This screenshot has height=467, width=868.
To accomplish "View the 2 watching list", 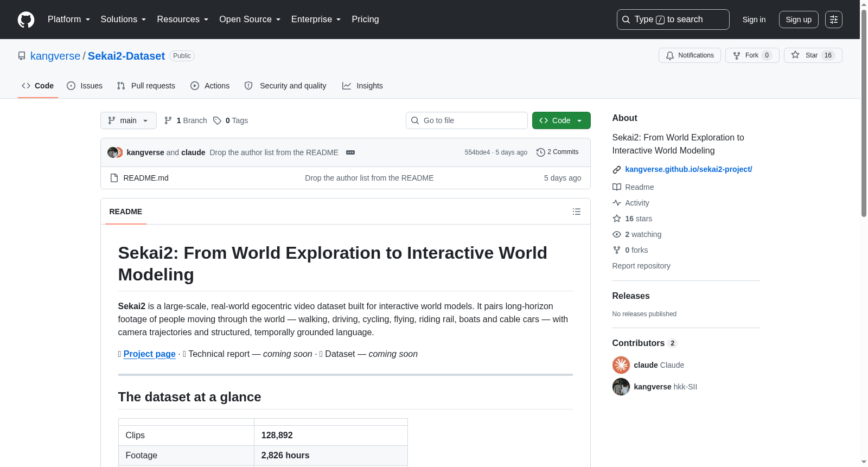I will [637, 234].
